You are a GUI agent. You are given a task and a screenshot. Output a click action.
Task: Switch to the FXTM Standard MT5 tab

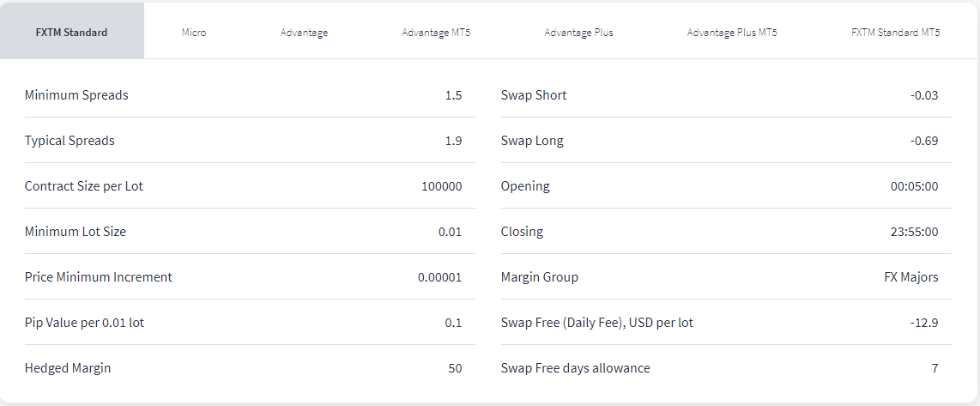point(895,33)
